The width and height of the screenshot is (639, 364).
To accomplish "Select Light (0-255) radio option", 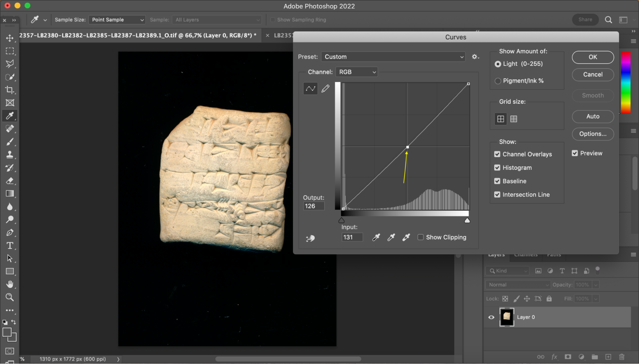I will (498, 64).
